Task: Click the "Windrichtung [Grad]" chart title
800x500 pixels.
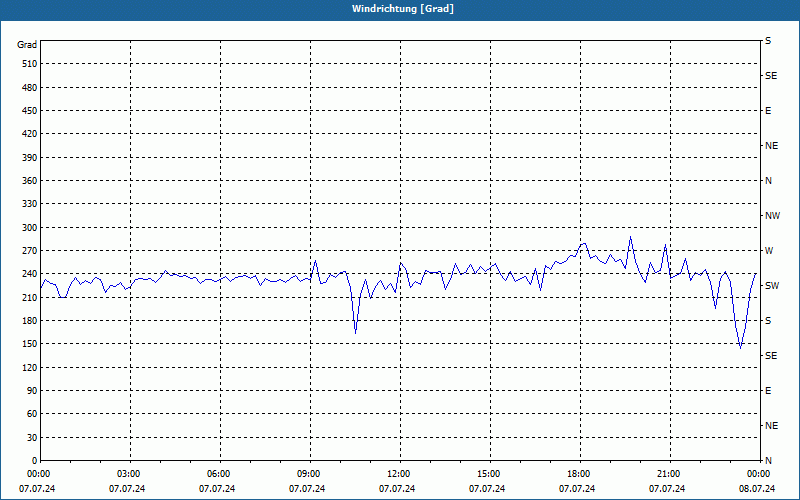Action: [x=403, y=9]
